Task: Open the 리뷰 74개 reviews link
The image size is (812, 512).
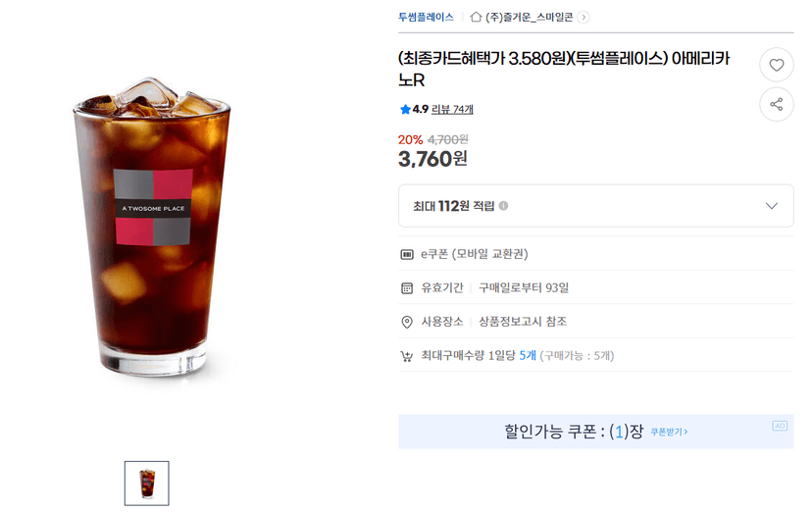Action: coord(452,109)
